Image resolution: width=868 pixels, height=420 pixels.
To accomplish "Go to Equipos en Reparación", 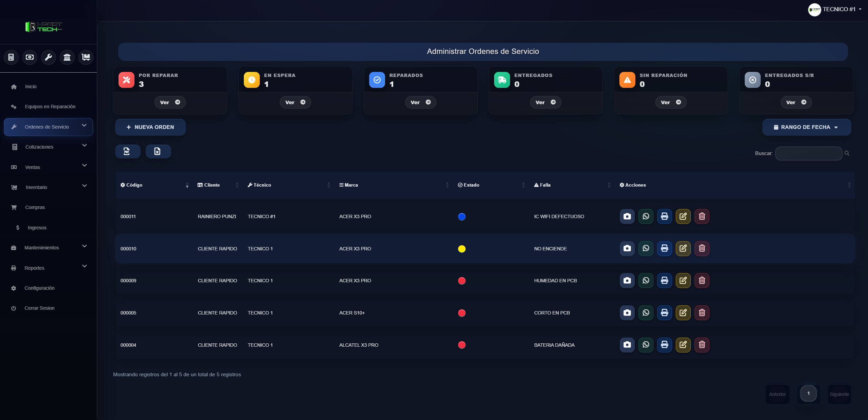I will click(50, 107).
